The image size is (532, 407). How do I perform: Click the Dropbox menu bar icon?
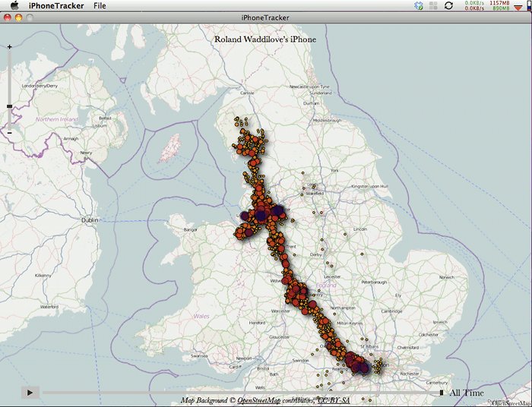418,5
